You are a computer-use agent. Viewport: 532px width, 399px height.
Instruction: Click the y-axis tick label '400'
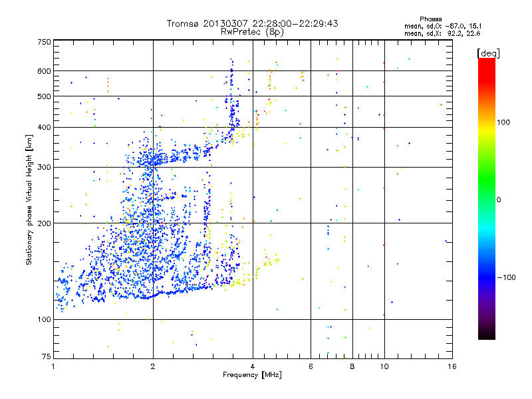tap(44, 128)
